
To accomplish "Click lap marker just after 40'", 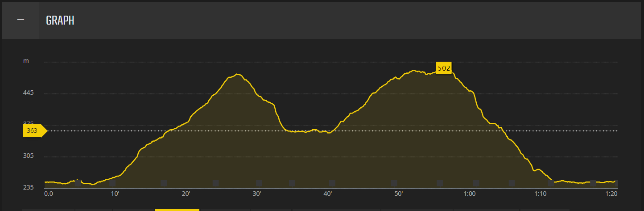I will pyautogui.click(x=332, y=183).
